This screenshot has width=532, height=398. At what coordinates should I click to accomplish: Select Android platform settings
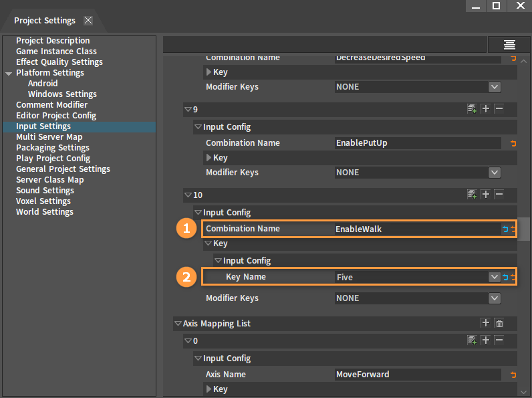43,83
